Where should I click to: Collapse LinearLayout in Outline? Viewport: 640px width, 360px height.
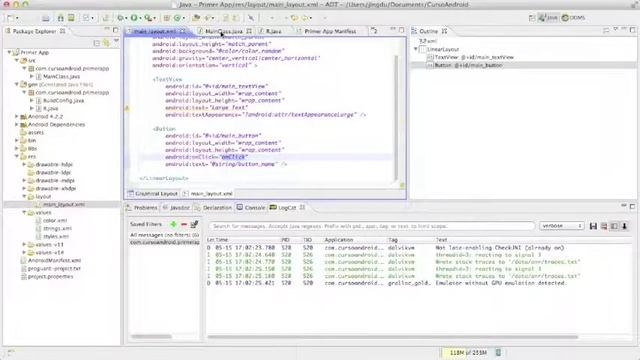(416, 49)
